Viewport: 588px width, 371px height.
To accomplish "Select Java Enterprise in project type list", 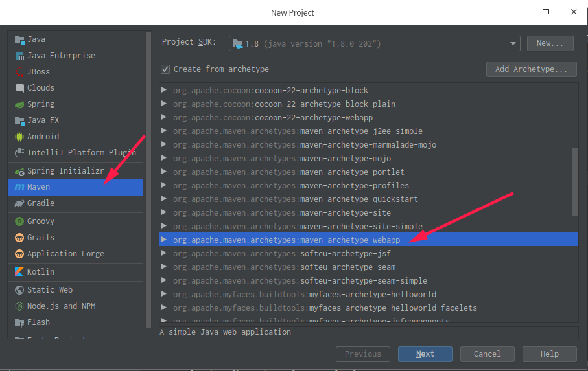I will point(61,56).
